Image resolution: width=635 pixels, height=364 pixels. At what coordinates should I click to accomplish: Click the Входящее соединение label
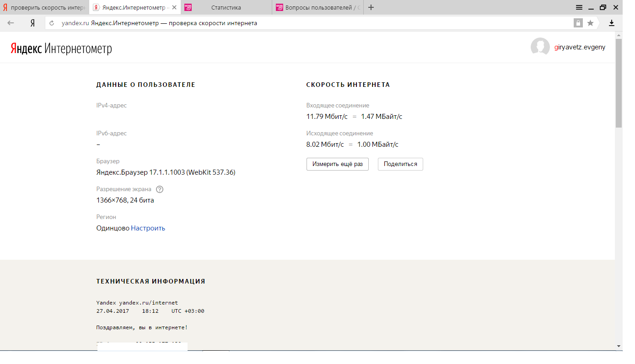pyautogui.click(x=338, y=106)
